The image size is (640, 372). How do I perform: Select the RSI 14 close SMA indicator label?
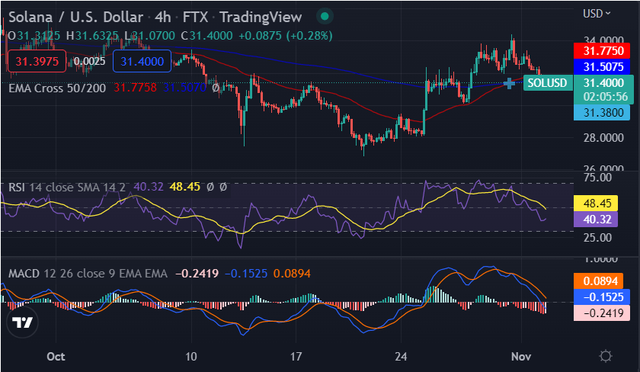point(67,187)
